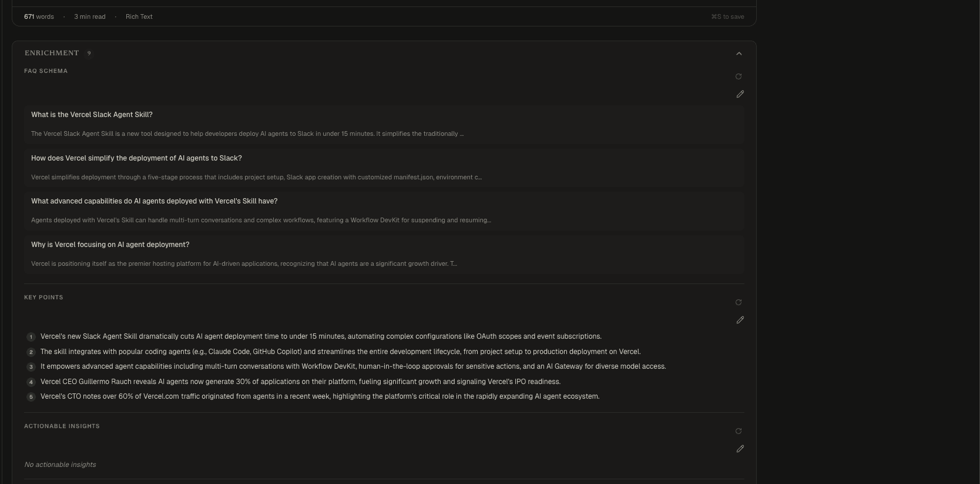Viewport: 980px width, 484px height.
Task: Click key point 5 about Vercel's CTO
Action: (319, 396)
